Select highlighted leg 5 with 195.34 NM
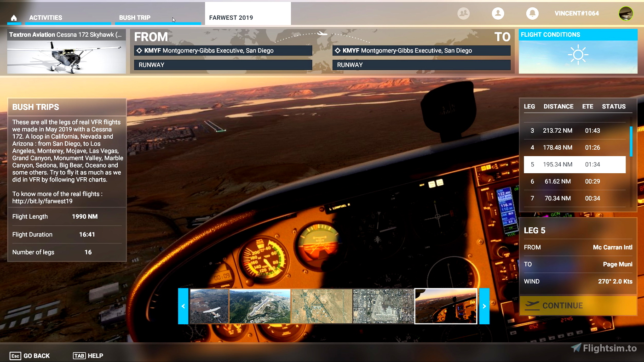This screenshot has width=644, height=362. coord(575,164)
